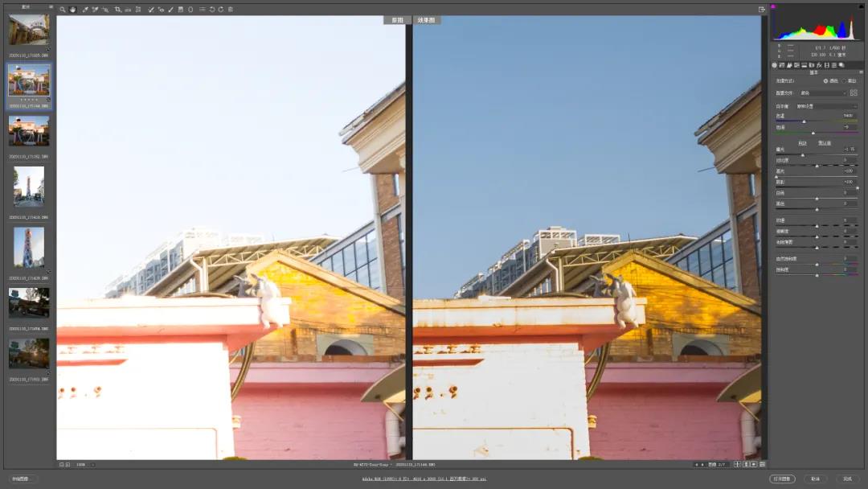Select the Spot Removal tool
This screenshot has height=489, width=868.
(150, 10)
